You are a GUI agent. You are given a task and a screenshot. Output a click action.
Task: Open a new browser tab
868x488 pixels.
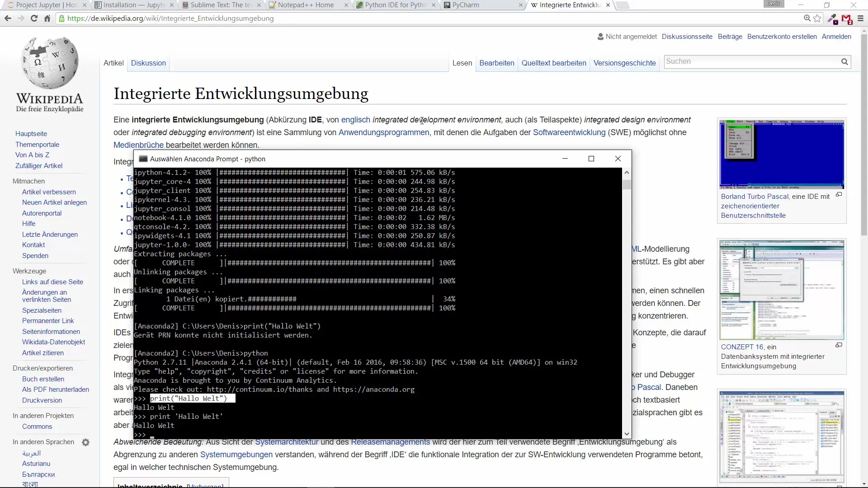coord(623,5)
